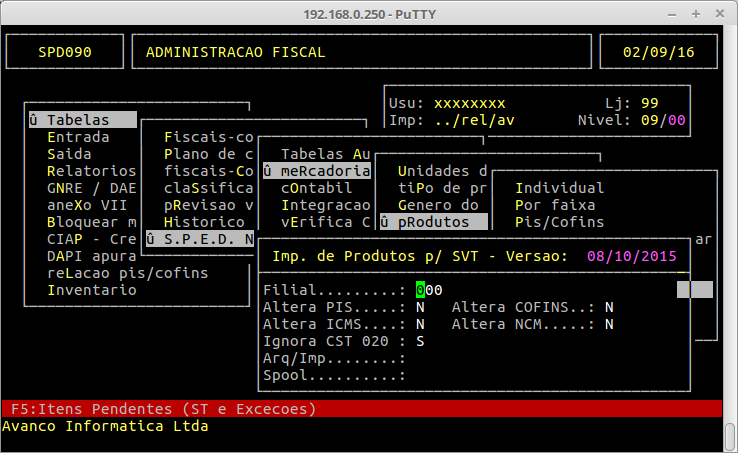Toggle the Altera COFINS value N
738x453 pixels.
609,307
